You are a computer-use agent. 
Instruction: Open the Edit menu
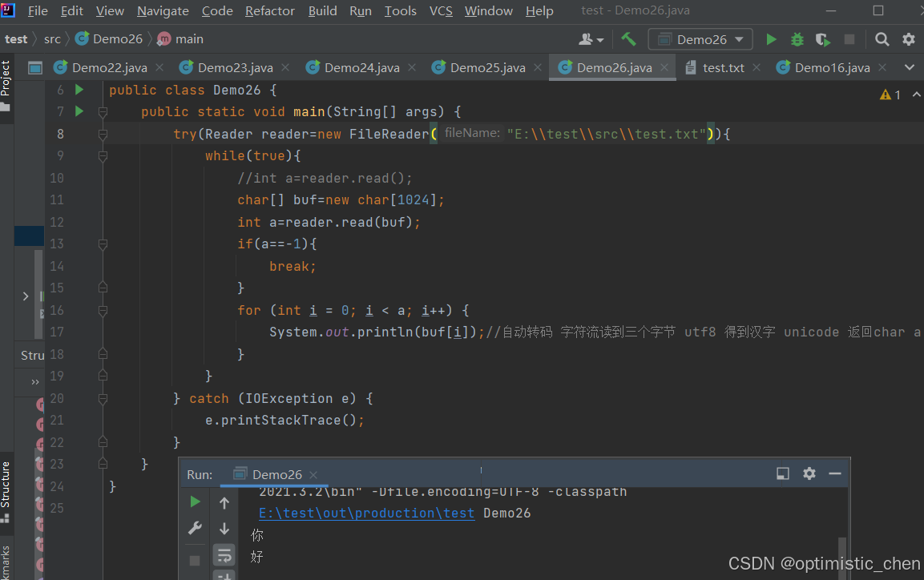tap(72, 10)
